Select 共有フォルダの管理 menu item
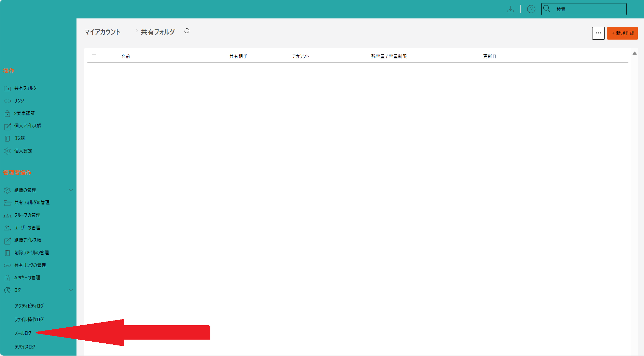The width and height of the screenshot is (644, 356). coord(32,202)
